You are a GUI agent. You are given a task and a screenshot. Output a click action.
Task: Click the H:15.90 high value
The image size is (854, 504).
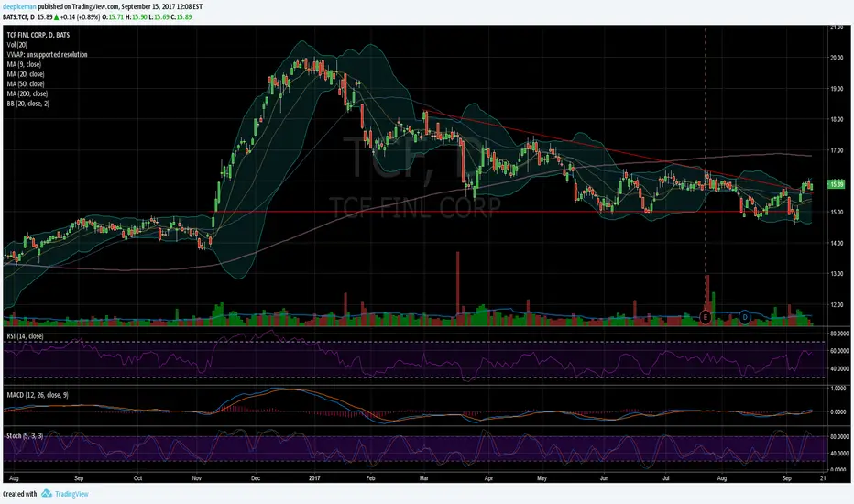pos(136,16)
